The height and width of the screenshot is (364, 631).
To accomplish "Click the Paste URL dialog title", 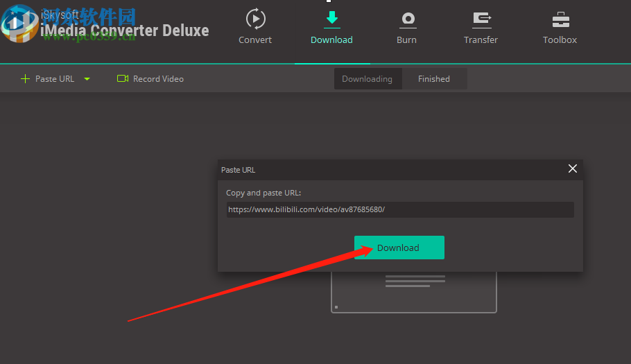I will [239, 170].
